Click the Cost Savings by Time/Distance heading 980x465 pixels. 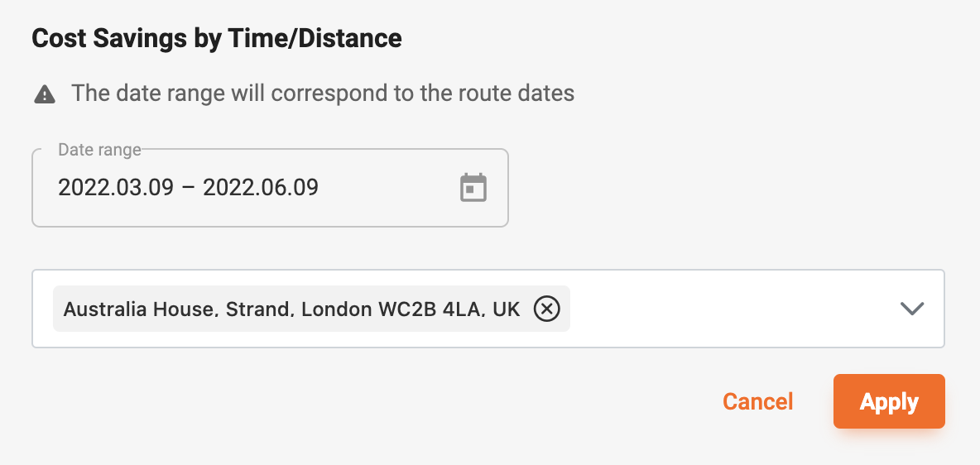coord(217,39)
